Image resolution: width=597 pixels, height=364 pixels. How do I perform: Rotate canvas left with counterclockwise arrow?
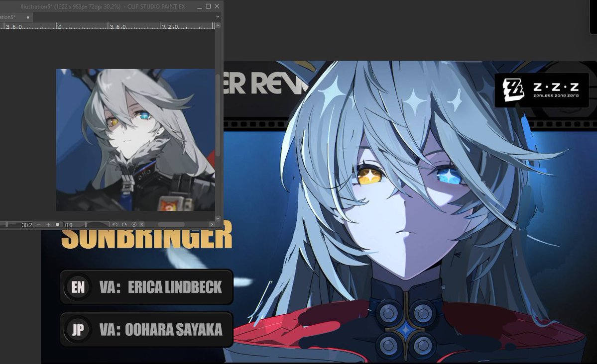point(115,224)
